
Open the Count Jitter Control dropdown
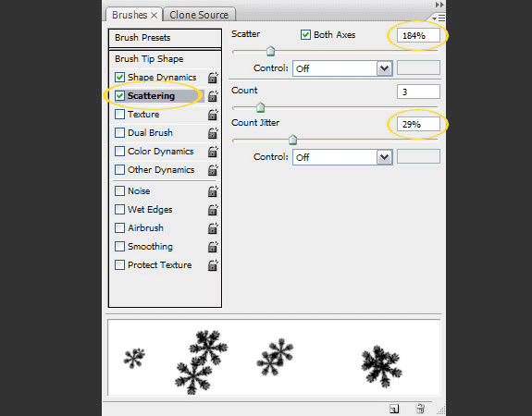[x=342, y=157]
